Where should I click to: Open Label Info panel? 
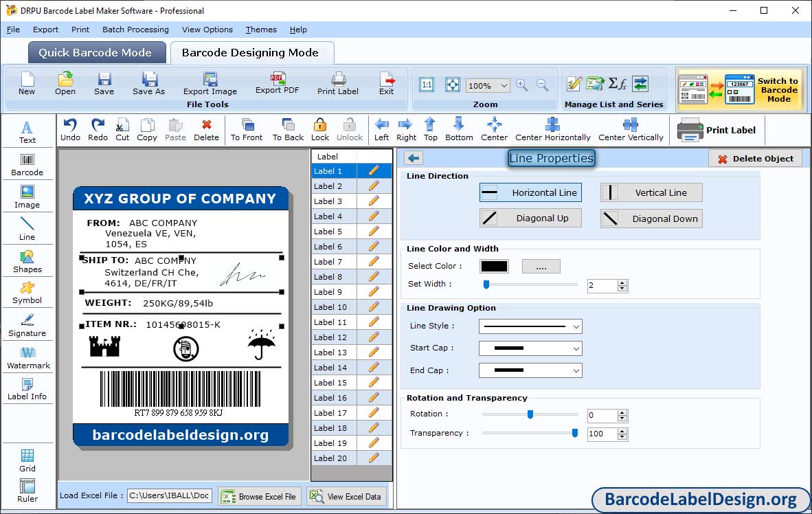click(27, 389)
